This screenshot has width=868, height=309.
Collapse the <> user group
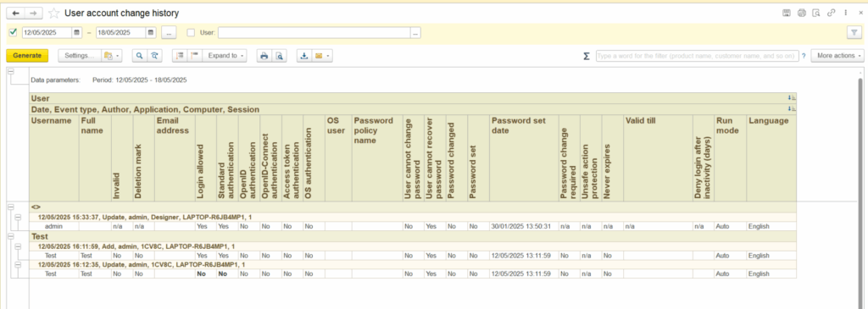coord(11,207)
